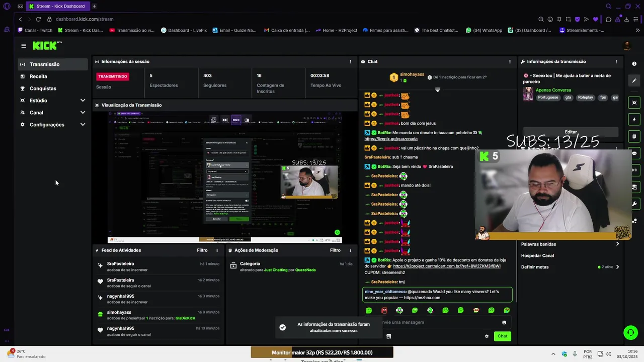Click the pencil edit icon in right sidebar

[x=634, y=80]
